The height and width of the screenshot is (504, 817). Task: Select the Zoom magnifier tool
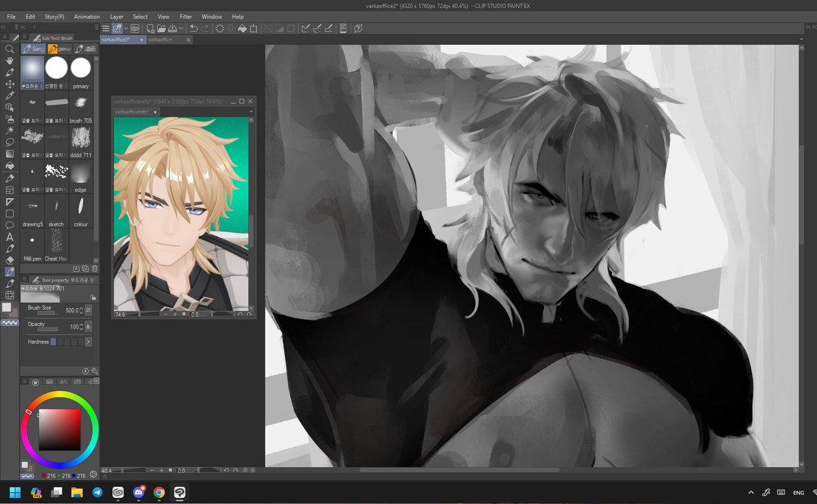(10, 49)
